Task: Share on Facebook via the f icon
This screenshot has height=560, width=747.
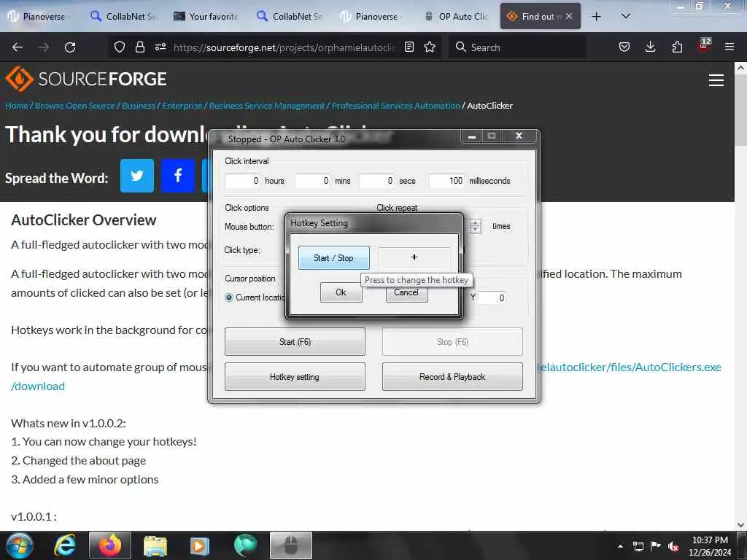Action: (178, 176)
